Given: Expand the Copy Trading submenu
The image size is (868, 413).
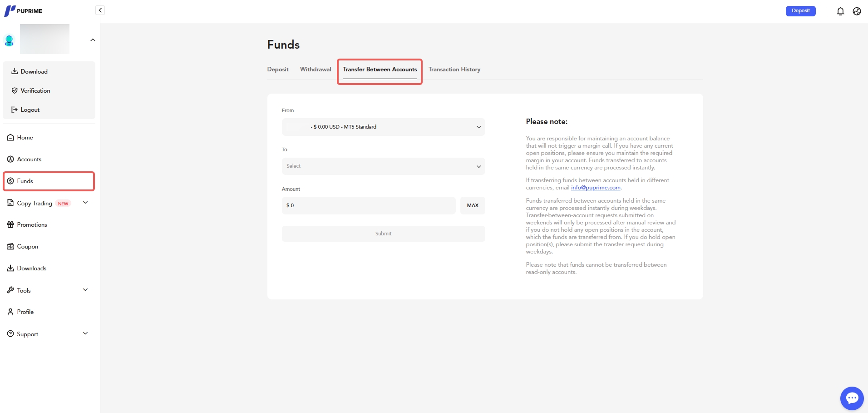Looking at the screenshot, I should coord(85,203).
